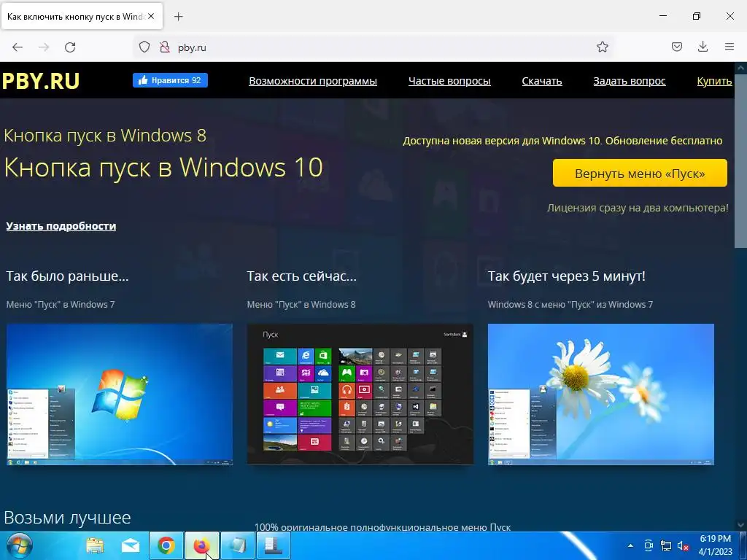Image resolution: width=747 pixels, height=560 pixels.
Task: Click 'Кнопка пуск в Windows 10' heading
Action: [x=163, y=167]
